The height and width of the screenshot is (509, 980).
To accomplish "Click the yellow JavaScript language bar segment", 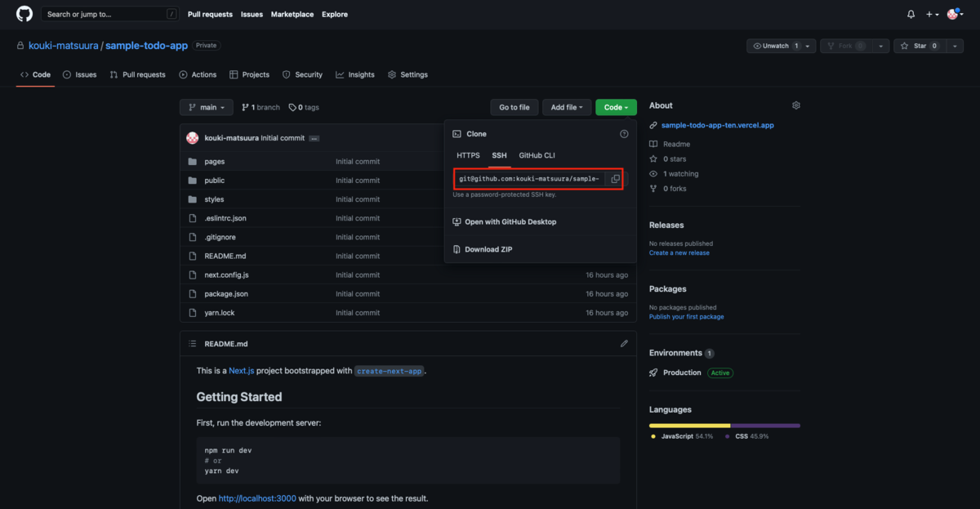I will 689,426.
